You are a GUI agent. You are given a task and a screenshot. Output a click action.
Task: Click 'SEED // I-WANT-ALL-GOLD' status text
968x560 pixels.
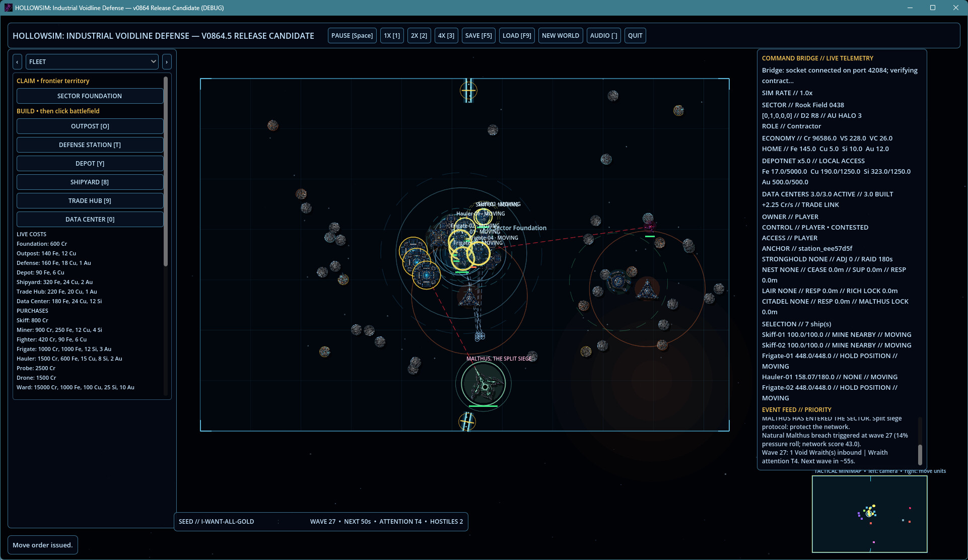point(216,522)
